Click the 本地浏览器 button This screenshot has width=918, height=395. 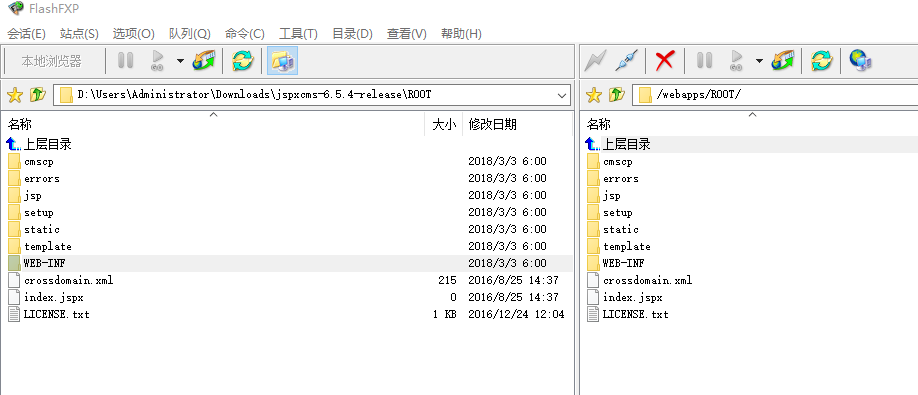coord(52,61)
